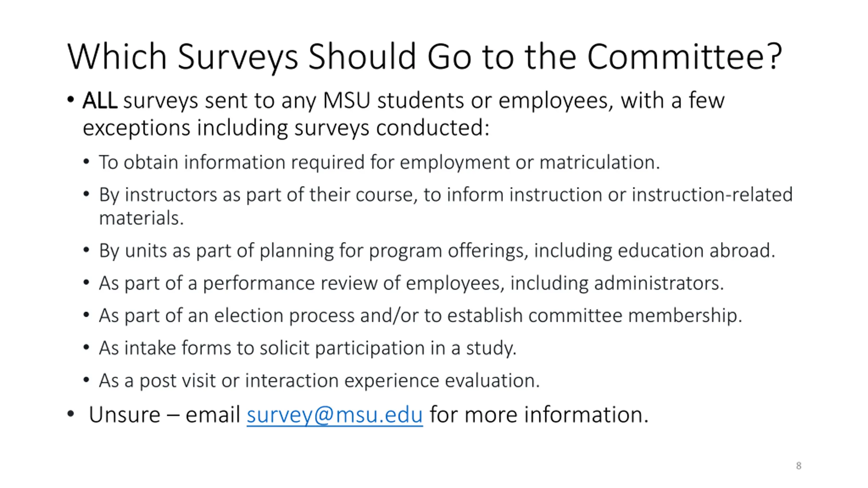Open the survey@msu.edu email link
868x488 pixels.
tap(335, 415)
